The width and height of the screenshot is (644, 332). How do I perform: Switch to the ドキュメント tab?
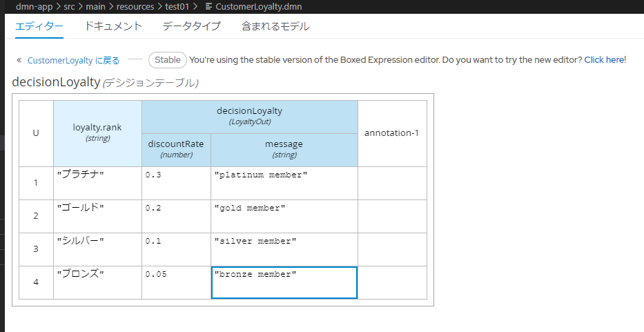(x=113, y=26)
